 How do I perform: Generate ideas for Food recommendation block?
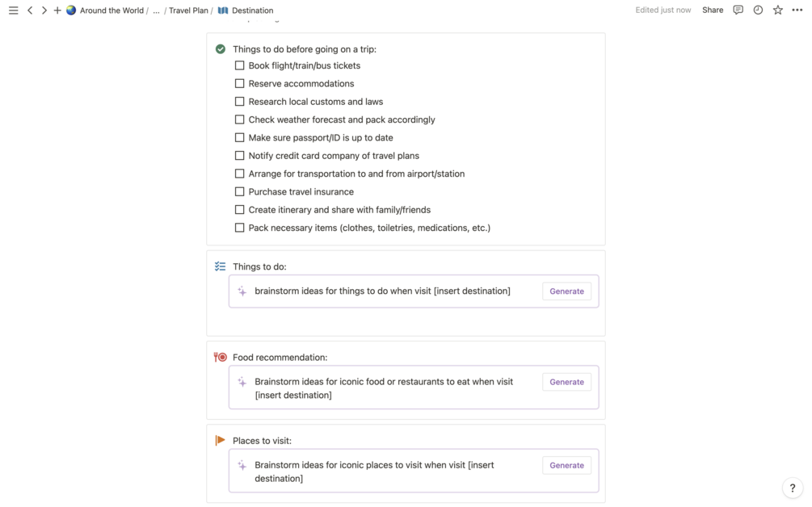(566, 382)
